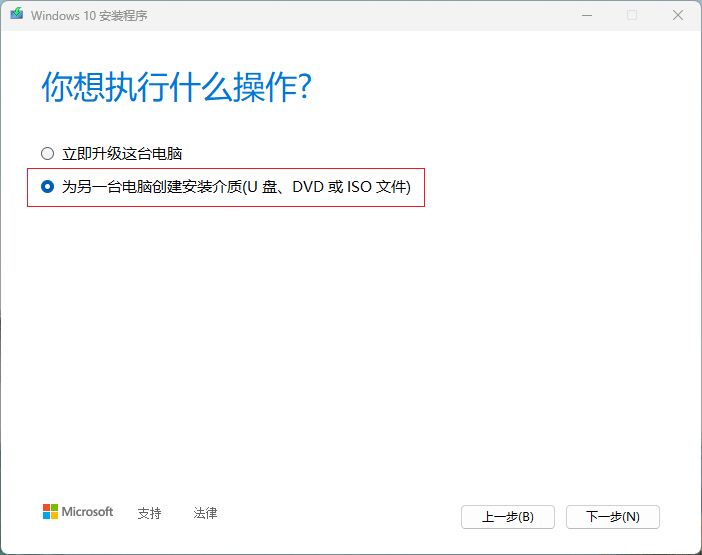Click the 下一步(N) button
The image size is (702, 555).
click(612, 517)
